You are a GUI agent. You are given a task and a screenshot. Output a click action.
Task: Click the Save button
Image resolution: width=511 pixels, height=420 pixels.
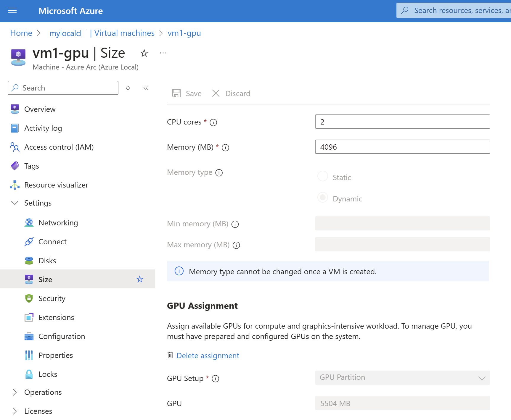click(187, 93)
